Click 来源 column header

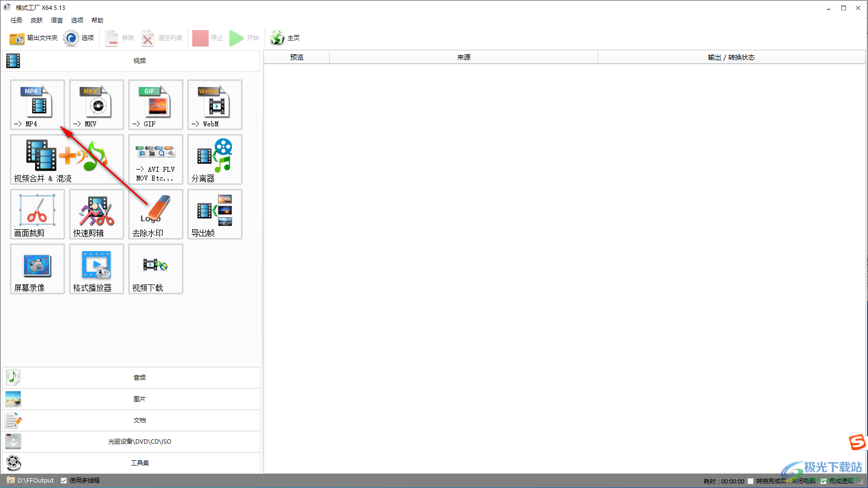[x=464, y=57]
